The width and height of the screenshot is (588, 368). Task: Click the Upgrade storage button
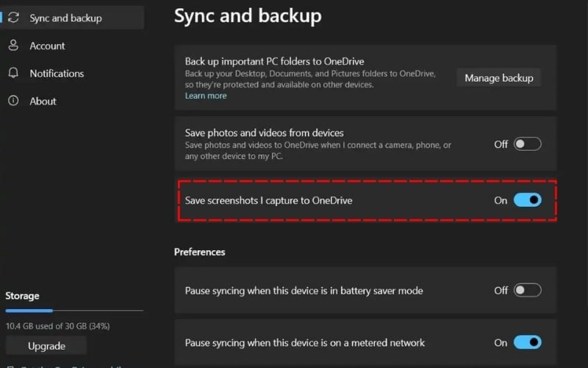[x=46, y=345]
